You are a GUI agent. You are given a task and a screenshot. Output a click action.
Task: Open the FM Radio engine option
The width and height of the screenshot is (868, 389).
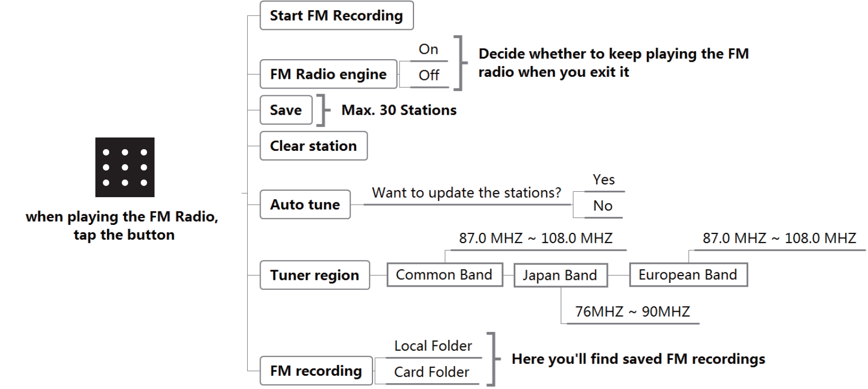coord(328,74)
